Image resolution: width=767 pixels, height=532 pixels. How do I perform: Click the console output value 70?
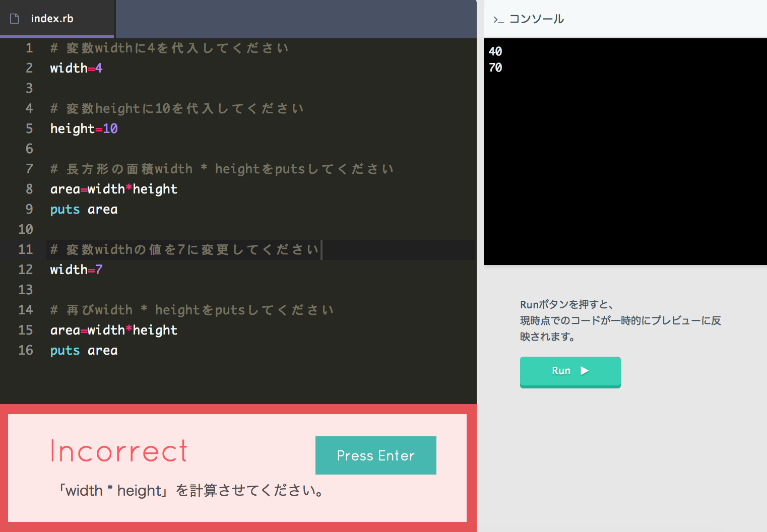(495, 68)
